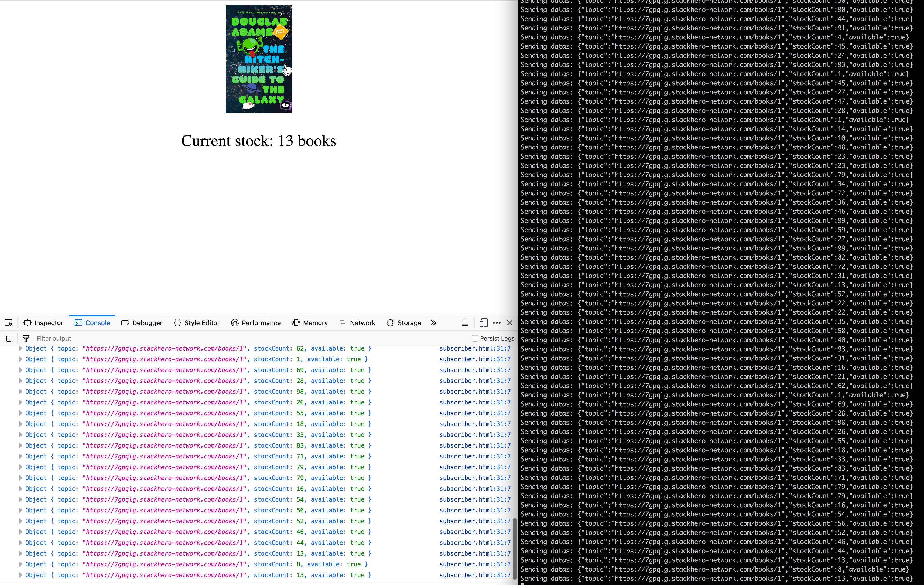
Task: Open devtools three-dot options menu
Action: (x=497, y=323)
